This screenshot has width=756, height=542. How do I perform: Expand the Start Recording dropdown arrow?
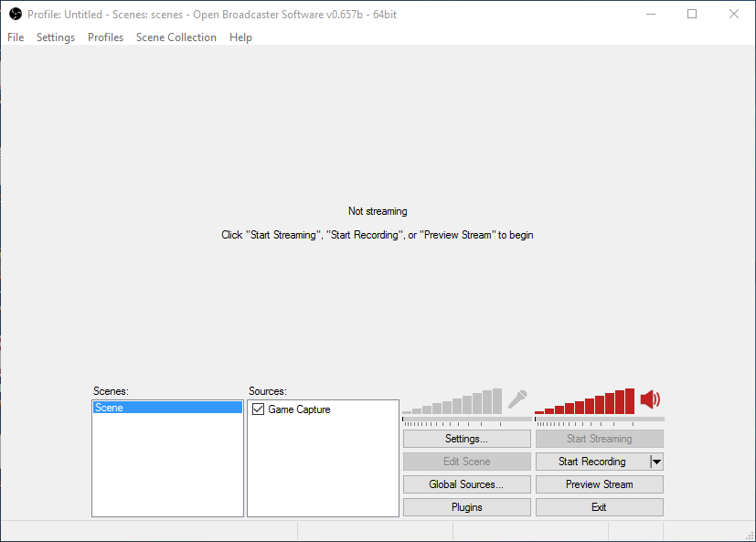[x=656, y=462]
